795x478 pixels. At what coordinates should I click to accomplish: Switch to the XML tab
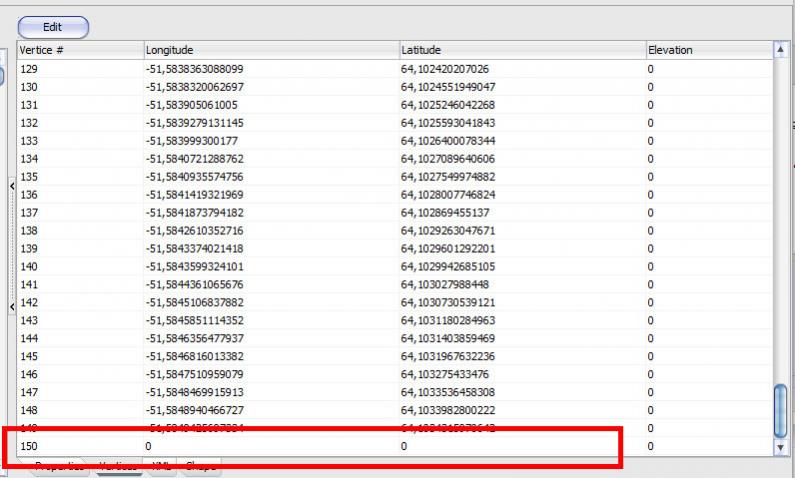pos(160,466)
